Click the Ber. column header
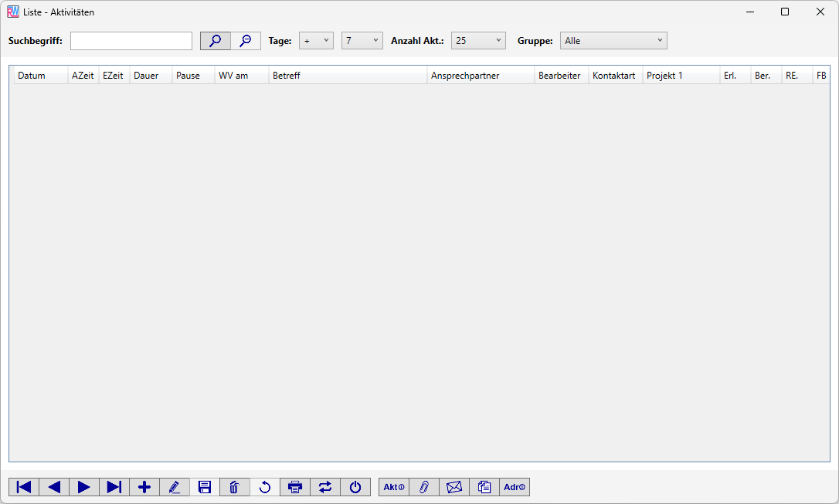This screenshot has width=839, height=504. click(x=766, y=76)
